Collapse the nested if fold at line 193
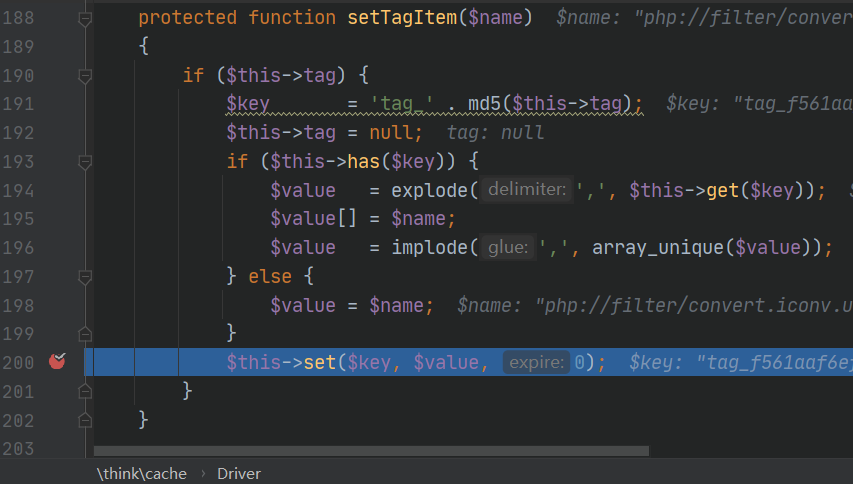 pos(85,162)
